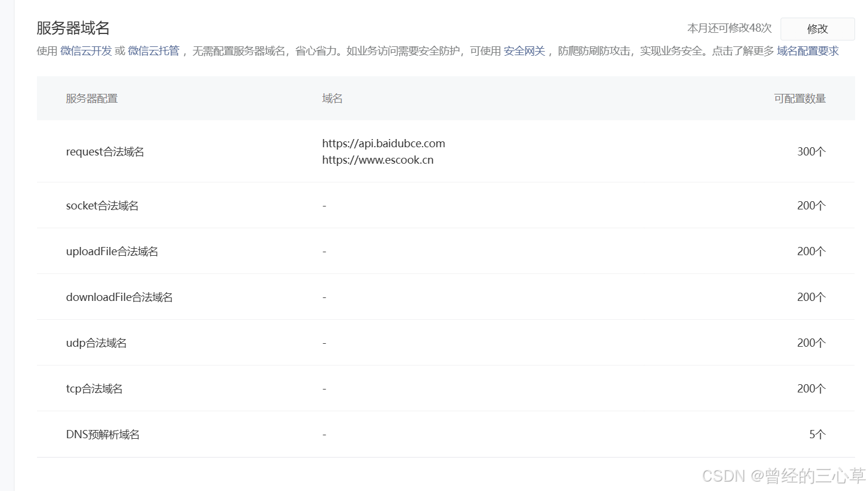Click the 200个 value in socket row
The width and height of the screenshot is (868, 491).
[811, 206]
